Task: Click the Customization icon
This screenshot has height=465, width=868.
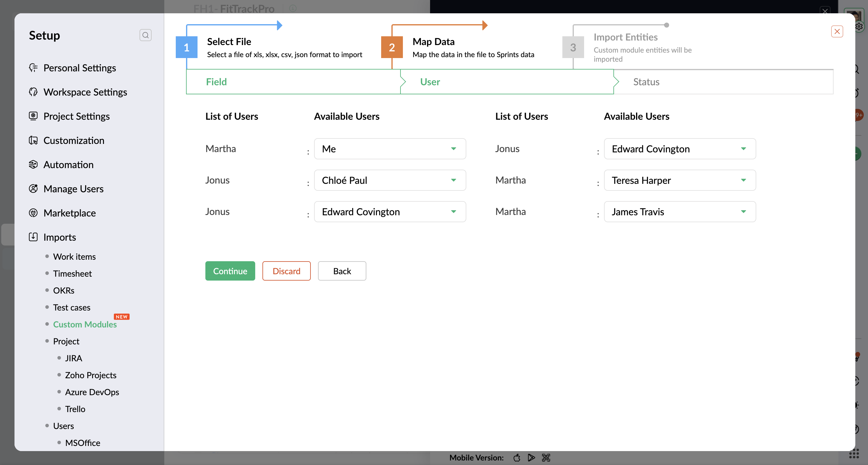Action: click(33, 140)
